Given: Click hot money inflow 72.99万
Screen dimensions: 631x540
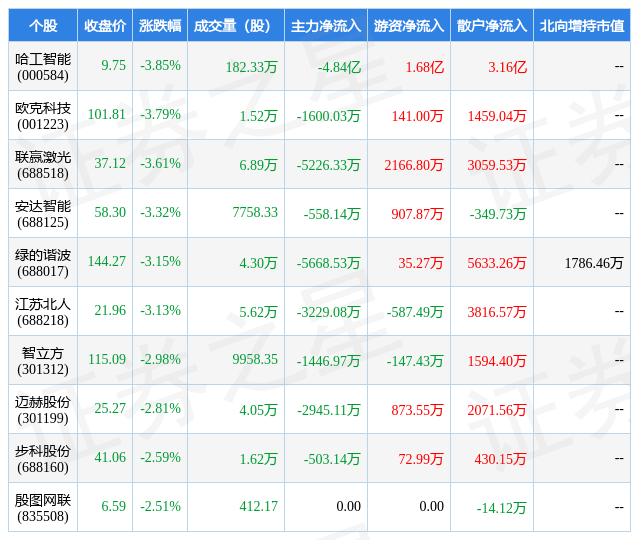Looking at the screenshot, I should coord(421,459).
